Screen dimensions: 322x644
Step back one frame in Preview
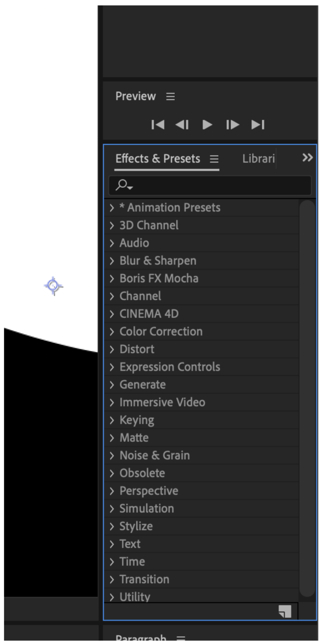coord(182,125)
